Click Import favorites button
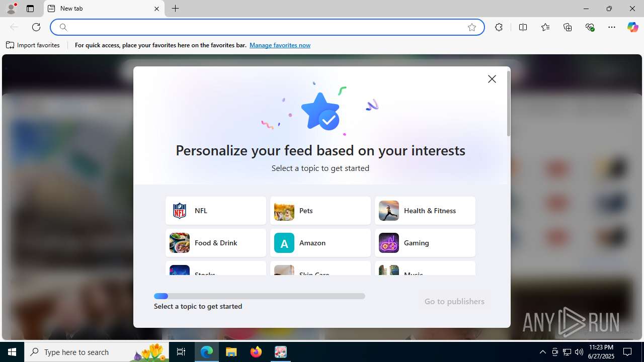This screenshot has height=362, width=644. [33, 45]
